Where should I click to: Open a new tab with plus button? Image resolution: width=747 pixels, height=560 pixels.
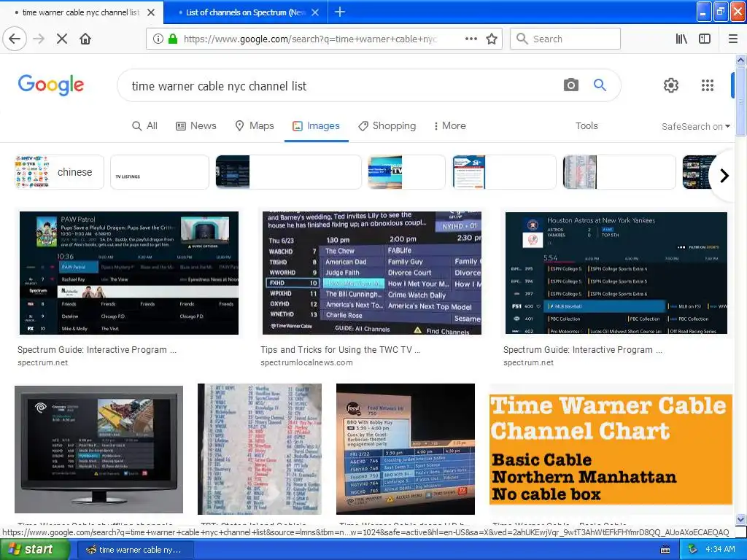point(340,12)
